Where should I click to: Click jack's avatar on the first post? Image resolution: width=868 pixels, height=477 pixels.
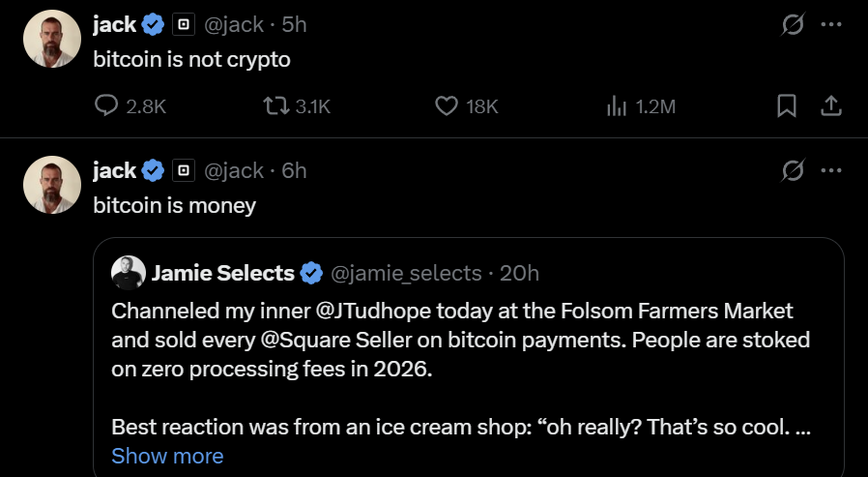pos(51,39)
